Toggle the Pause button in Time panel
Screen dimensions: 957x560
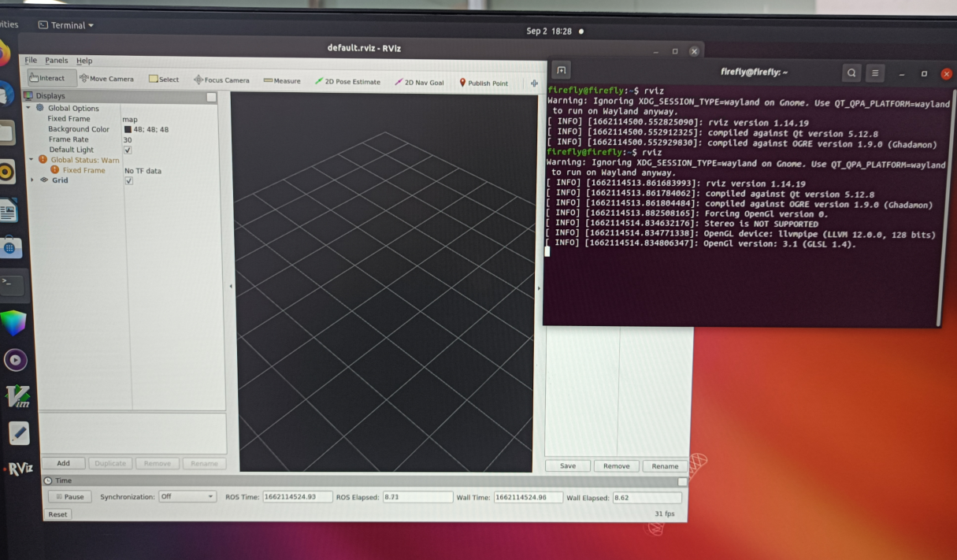click(69, 496)
